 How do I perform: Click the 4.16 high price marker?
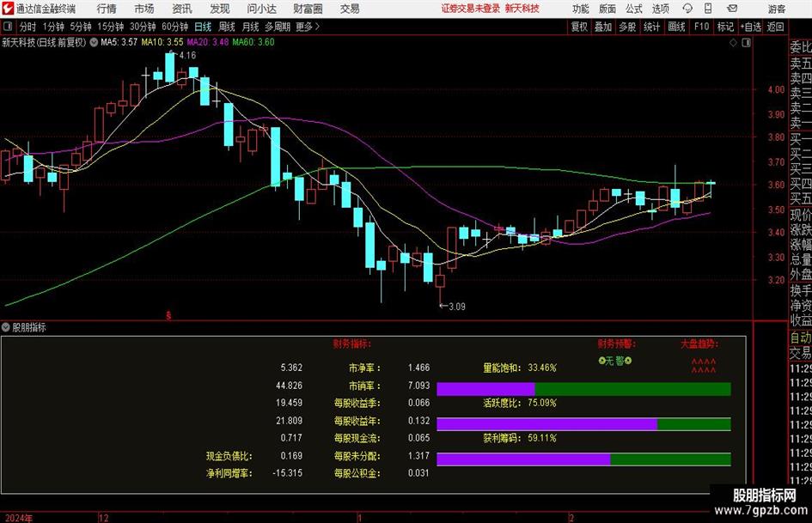pos(187,56)
